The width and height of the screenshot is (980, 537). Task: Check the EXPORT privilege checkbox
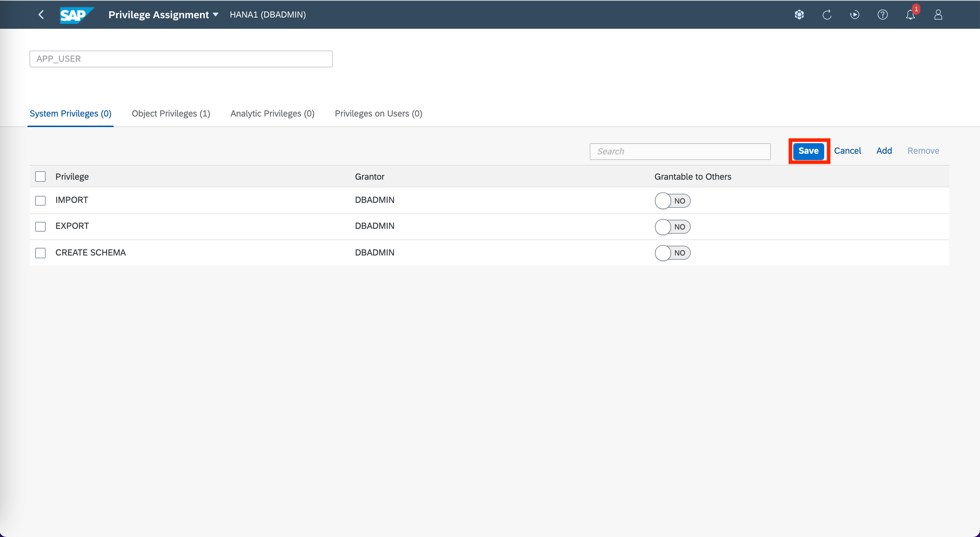40,227
